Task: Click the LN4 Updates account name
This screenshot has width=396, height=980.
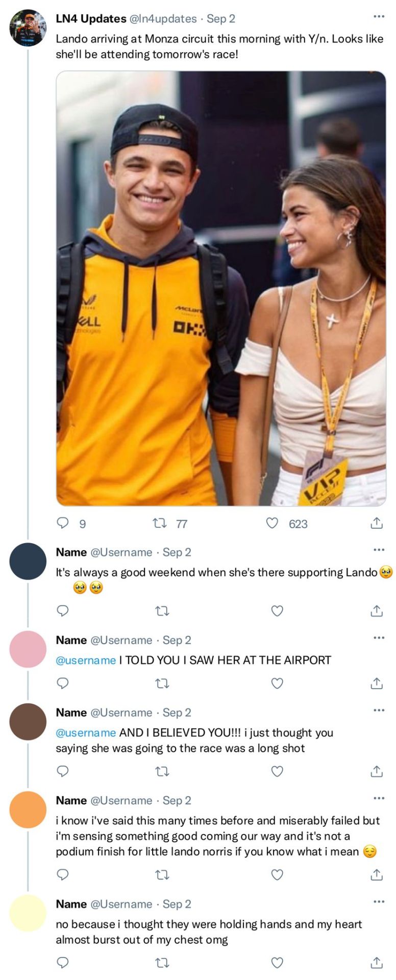Action: point(91,19)
